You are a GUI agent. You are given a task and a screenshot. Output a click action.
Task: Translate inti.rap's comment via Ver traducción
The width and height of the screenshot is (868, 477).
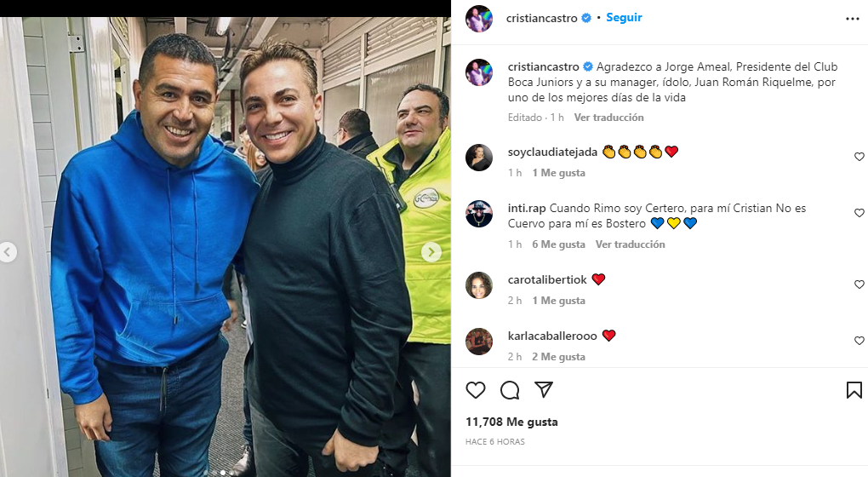(630, 244)
